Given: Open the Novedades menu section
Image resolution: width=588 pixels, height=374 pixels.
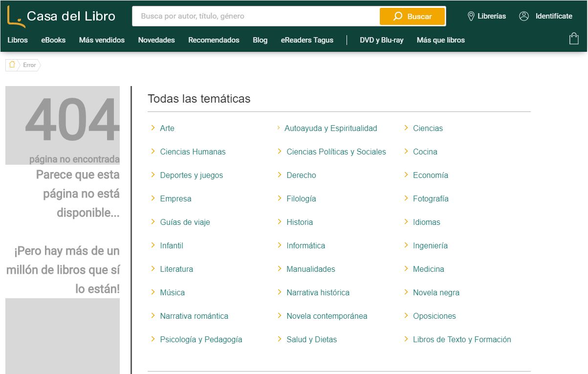Looking at the screenshot, I should tap(156, 40).
